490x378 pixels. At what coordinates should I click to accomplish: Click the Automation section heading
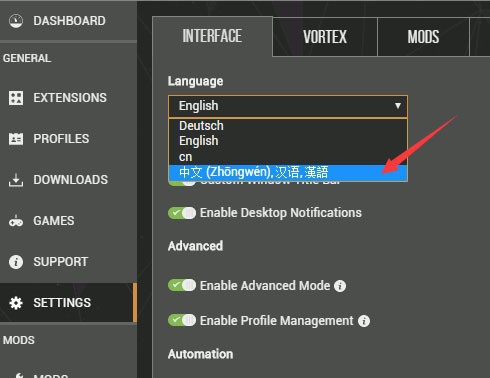[x=200, y=354]
